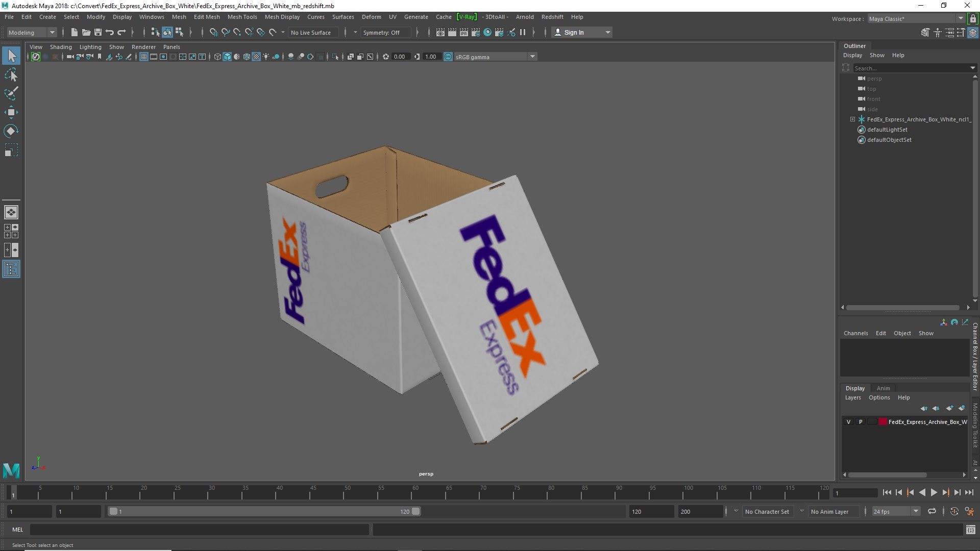Image resolution: width=980 pixels, height=551 pixels.
Task: Create a new scene with the New Scene icon
Action: 74,32
